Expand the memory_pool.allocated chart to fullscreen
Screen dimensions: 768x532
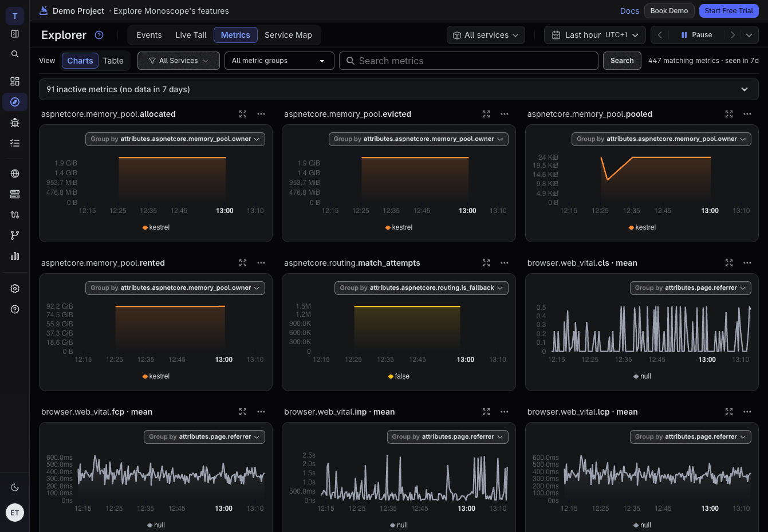point(243,114)
